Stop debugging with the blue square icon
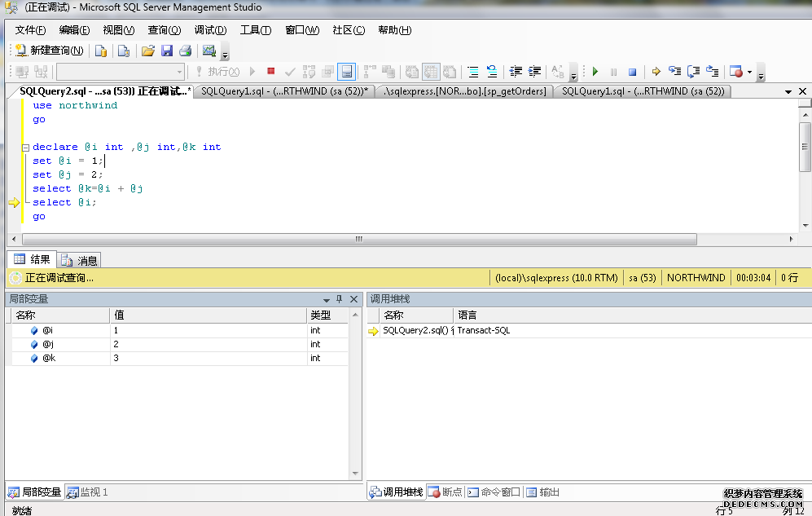 pyautogui.click(x=632, y=72)
